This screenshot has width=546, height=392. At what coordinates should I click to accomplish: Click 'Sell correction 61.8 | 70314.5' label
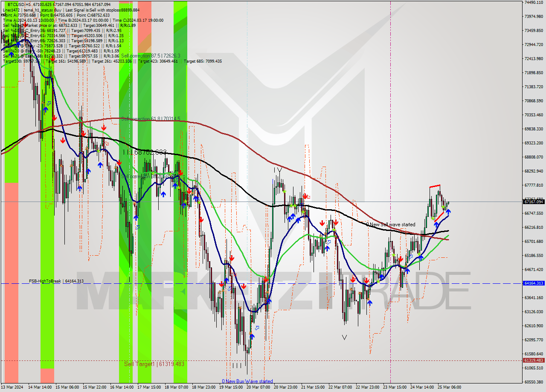pyautogui.click(x=151, y=119)
